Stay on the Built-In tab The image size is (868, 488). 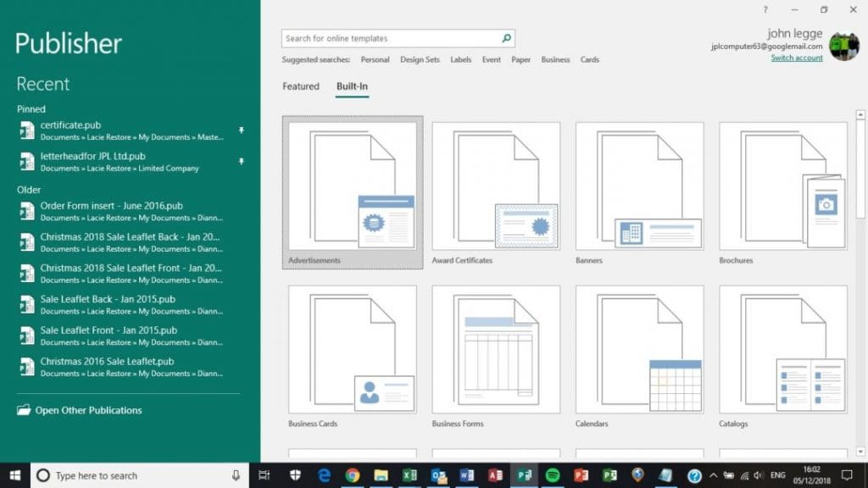click(351, 86)
